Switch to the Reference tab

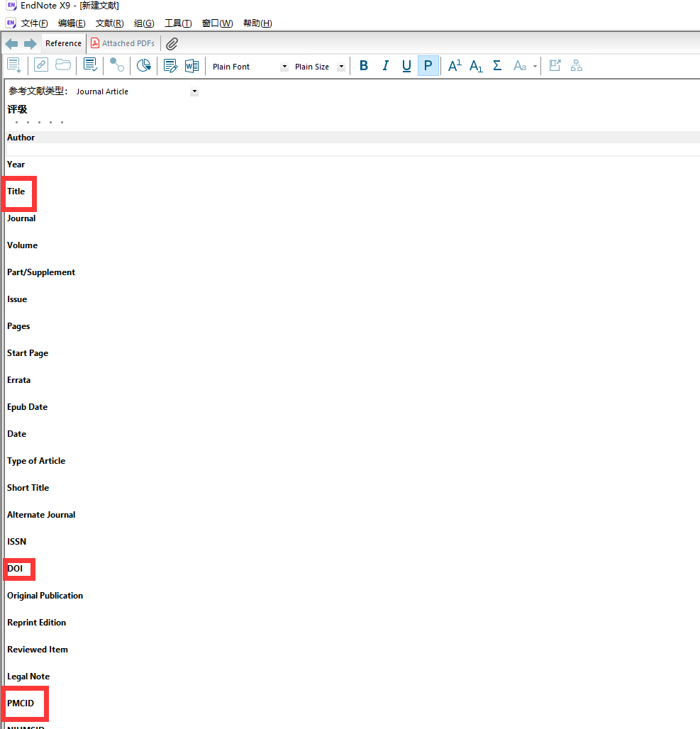63,43
